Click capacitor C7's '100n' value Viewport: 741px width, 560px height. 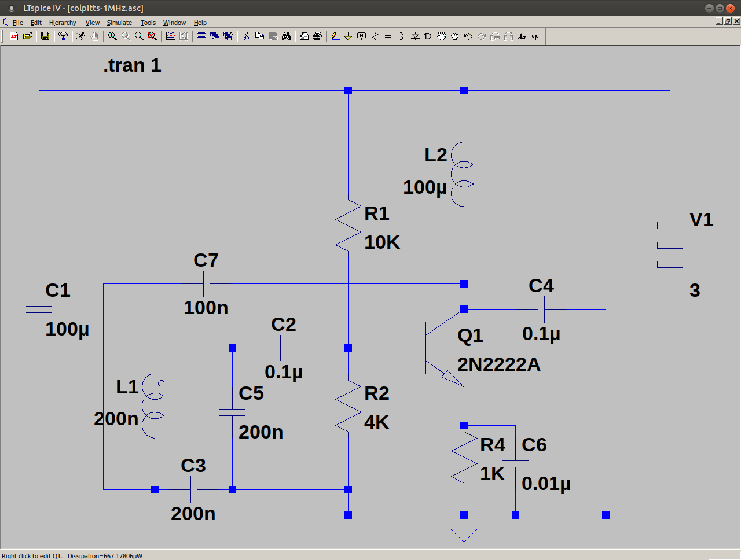[x=206, y=308]
